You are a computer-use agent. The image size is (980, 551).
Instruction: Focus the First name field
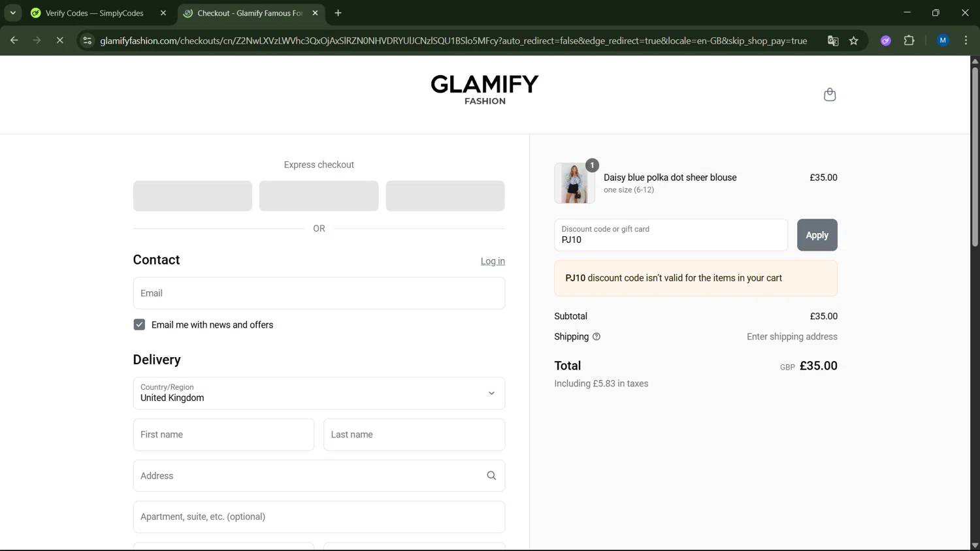point(223,435)
